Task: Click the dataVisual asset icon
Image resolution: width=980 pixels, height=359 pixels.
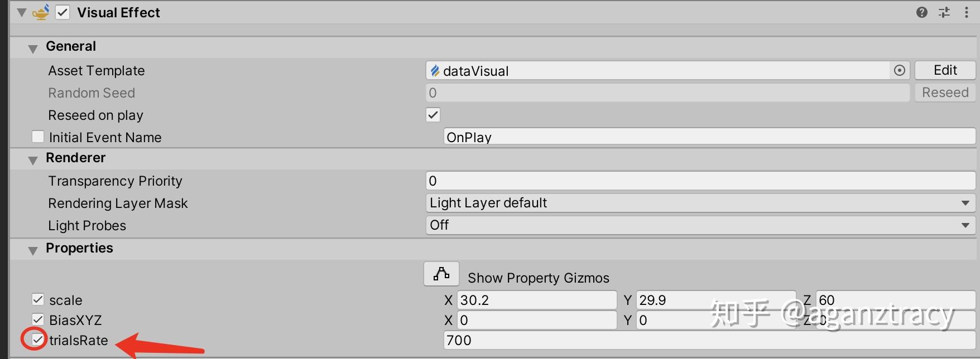Action: tap(435, 71)
